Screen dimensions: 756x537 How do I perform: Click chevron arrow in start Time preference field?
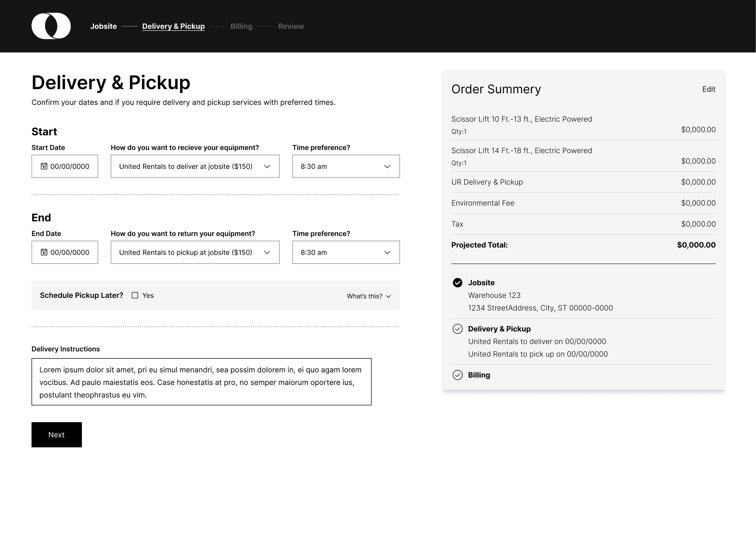click(x=387, y=166)
